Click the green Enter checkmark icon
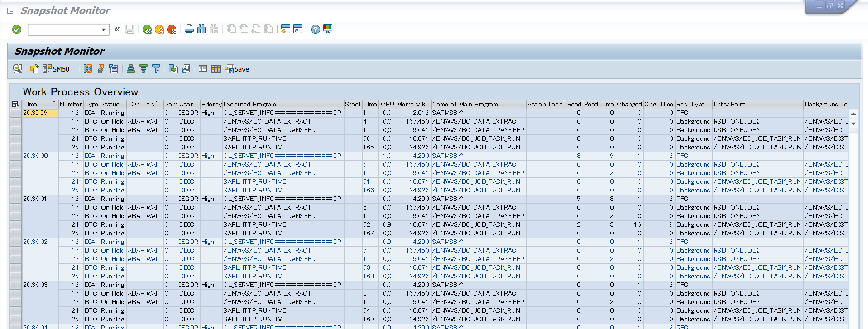 (x=17, y=29)
